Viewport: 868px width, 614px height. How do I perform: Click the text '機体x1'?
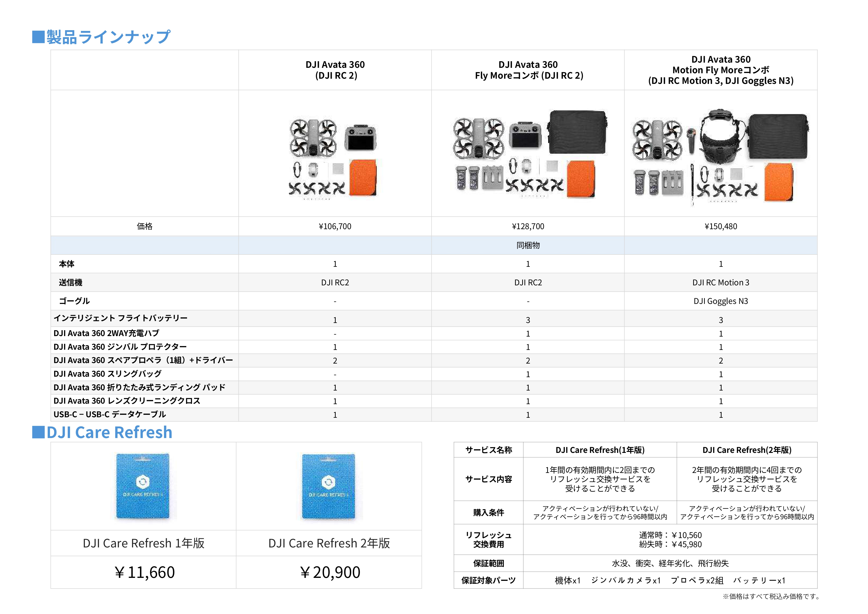point(567,580)
